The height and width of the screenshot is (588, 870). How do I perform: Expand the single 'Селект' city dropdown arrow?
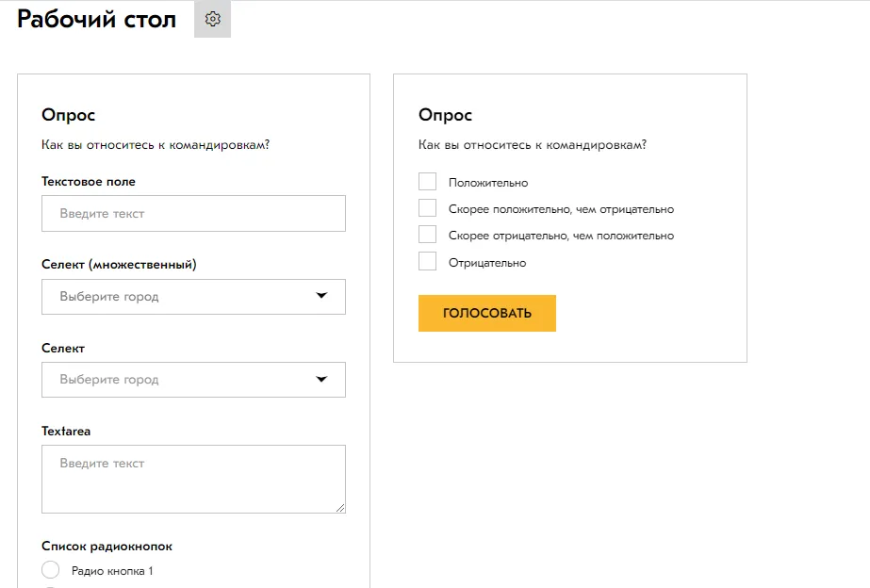coord(320,379)
